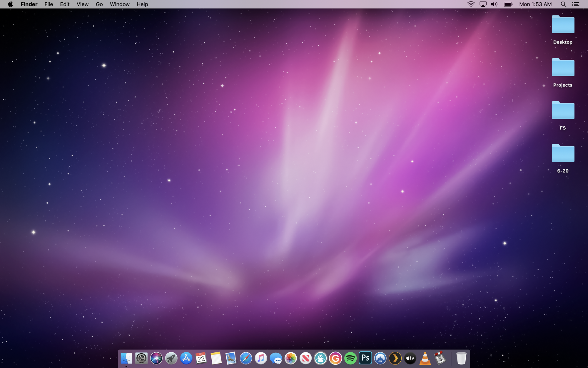This screenshot has height=368, width=588.
Task: Open Spotlight search magnifier
Action: 563,4
